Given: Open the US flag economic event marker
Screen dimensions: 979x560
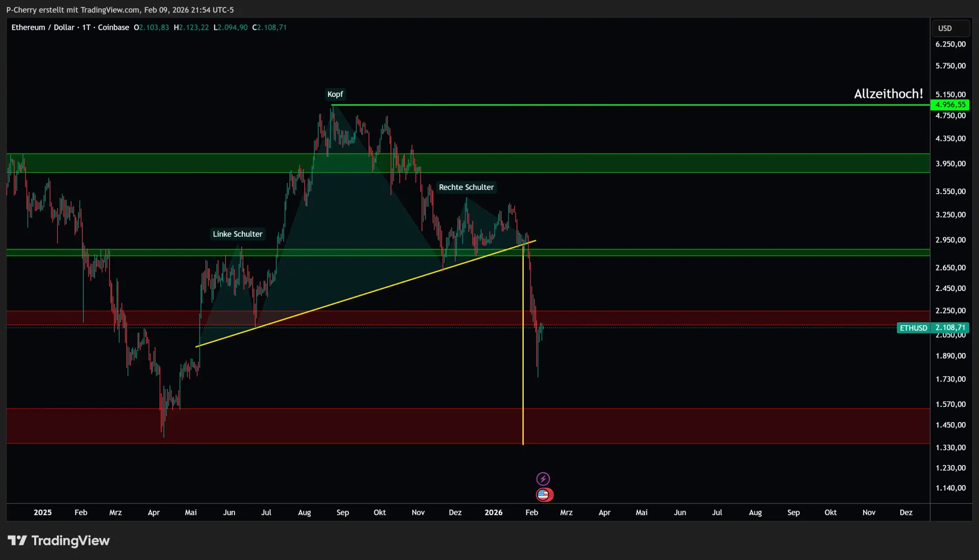Looking at the screenshot, I should tap(543, 494).
